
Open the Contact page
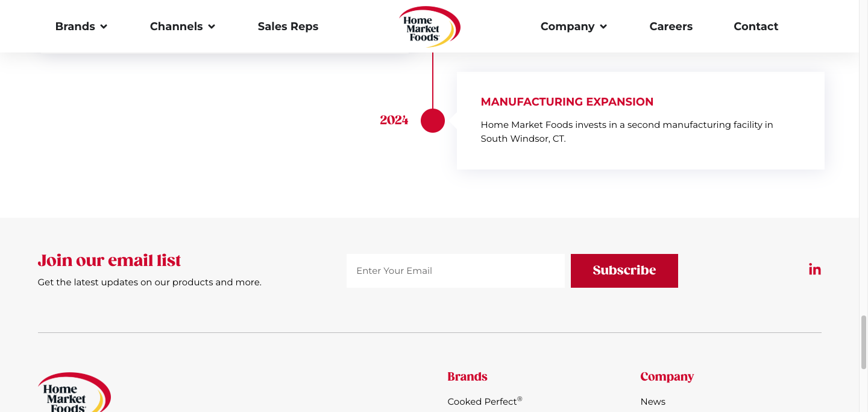pos(756,27)
